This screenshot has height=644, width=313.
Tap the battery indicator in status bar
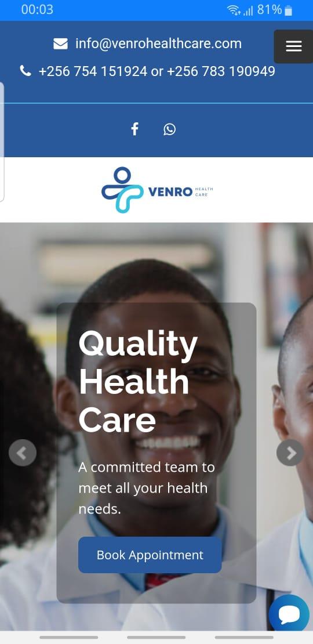(x=289, y=10)
